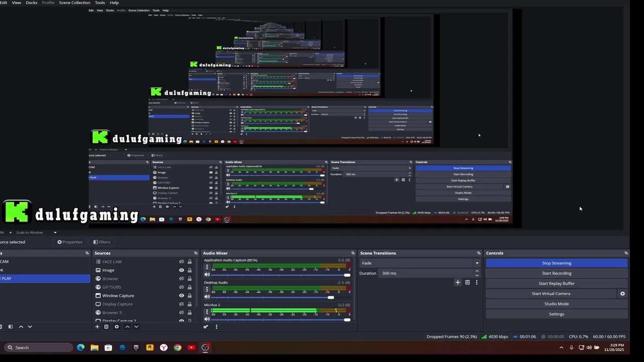644x362 pixels.
Task: Increase transition duration with up arrow
Action: 477,271
